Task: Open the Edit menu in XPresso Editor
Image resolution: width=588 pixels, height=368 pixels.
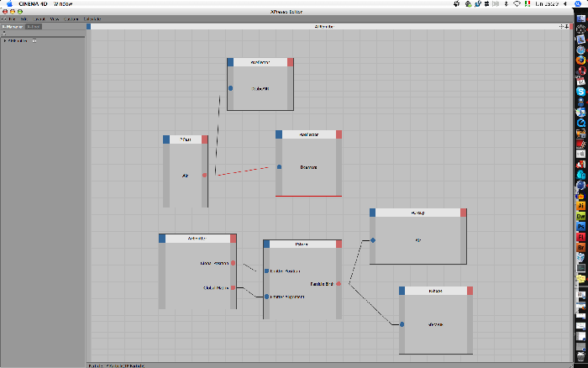Action: 24,18
